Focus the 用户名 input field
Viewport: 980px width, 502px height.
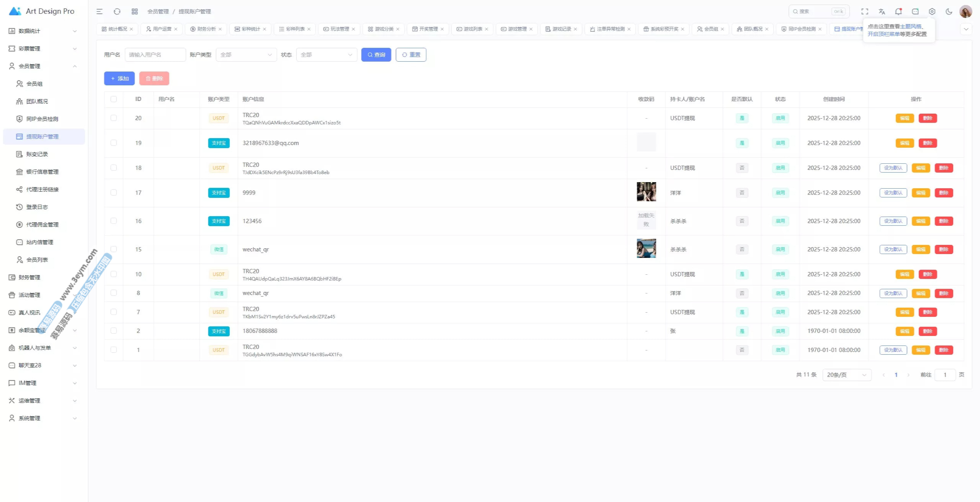tap(155, 55)
